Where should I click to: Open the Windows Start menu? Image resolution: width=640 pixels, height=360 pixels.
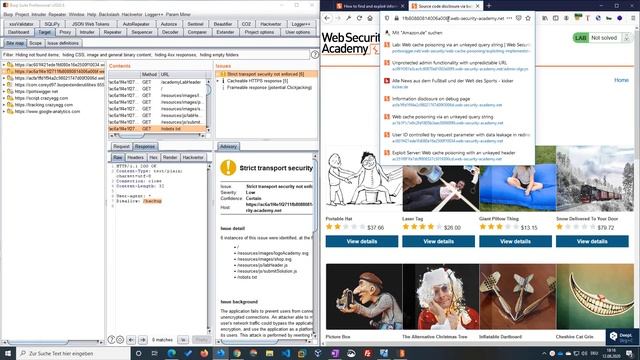(x=8, y=353)
